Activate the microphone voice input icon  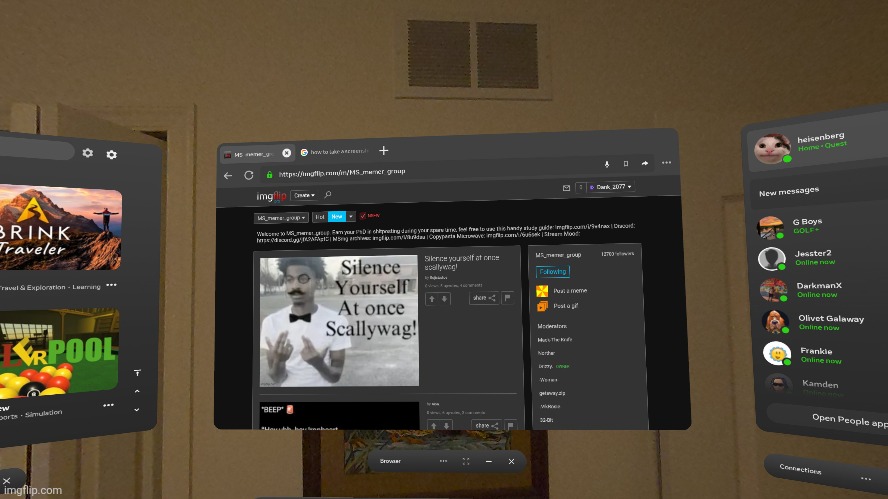(607, 164)
